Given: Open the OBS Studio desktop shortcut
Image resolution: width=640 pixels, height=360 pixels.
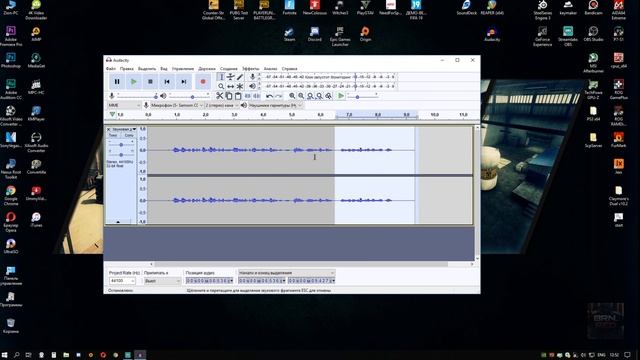Looking at the screenshot, I should [x=593, y=34].
